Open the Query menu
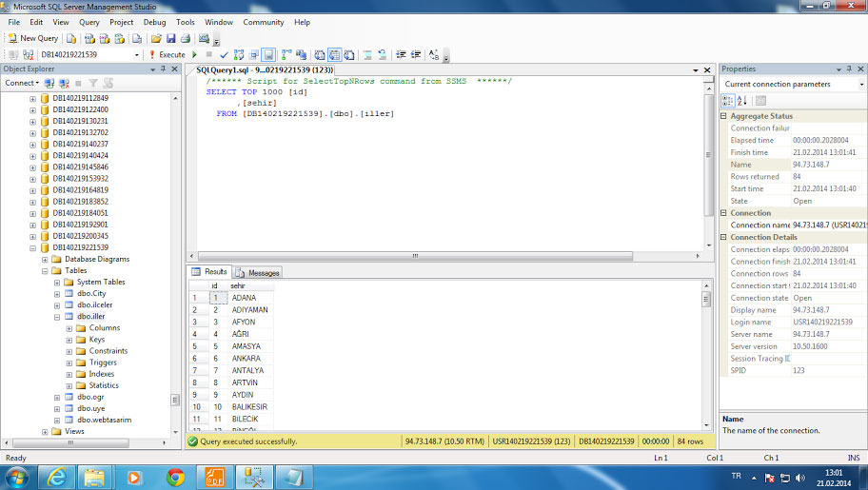The width and height of the screenshot is (868, 490). coord(89,22)
